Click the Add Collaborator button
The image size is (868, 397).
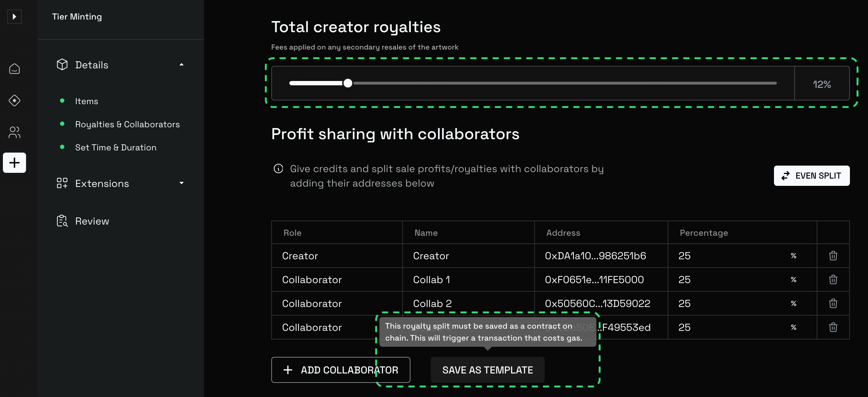(x=340, y=370)
